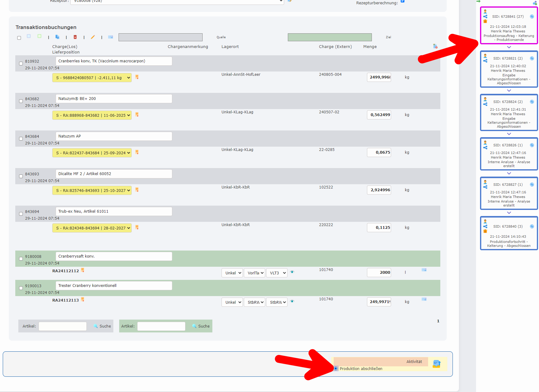Click the eye icon in Cranberrysaft row
539x392 pixels.
click(292, 272)
